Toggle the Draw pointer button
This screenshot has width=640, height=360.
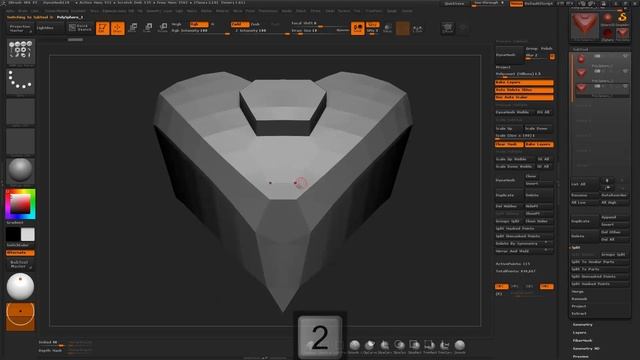[118, 28]
